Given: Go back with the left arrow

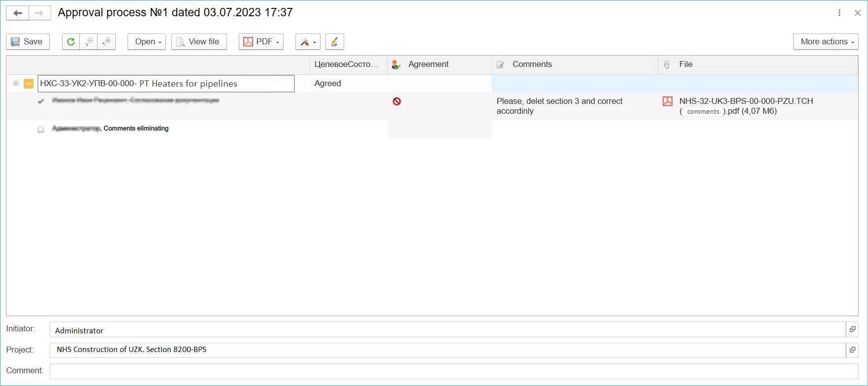Looking at the screenshot, I should click(x=18, y=13).
